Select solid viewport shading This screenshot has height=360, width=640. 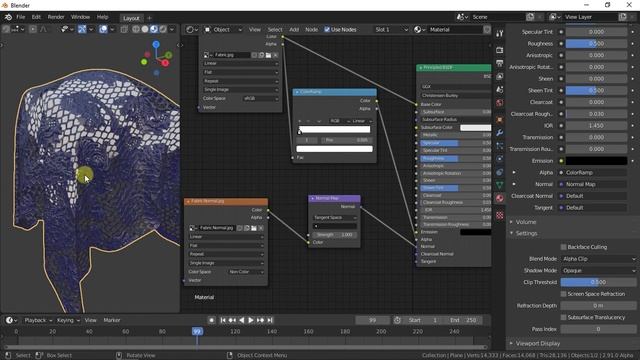click(x=144, y=29)
